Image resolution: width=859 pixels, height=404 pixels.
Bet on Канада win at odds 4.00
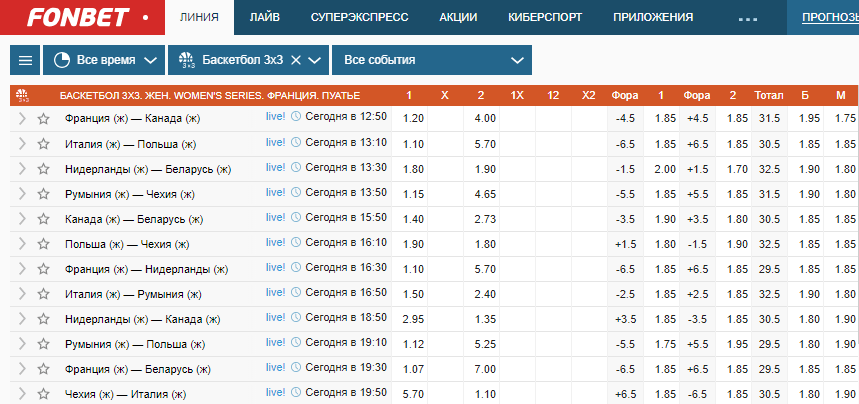481,118
